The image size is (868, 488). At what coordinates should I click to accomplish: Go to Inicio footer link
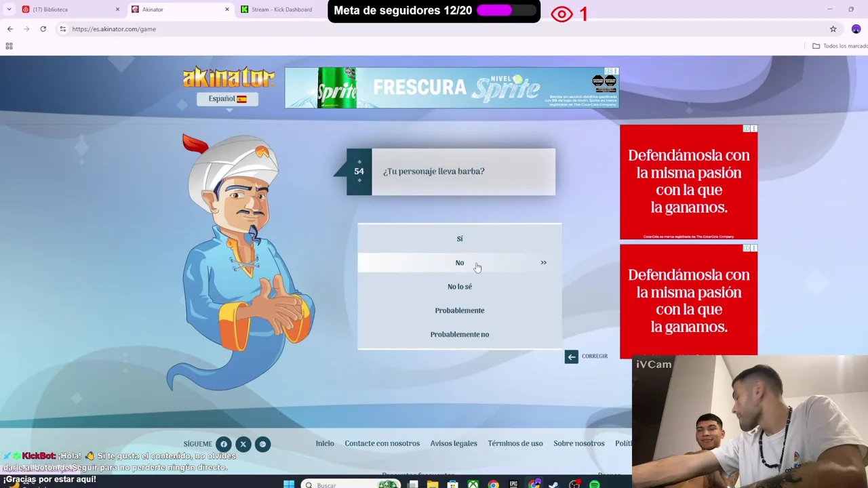click(x=325, y=443)
